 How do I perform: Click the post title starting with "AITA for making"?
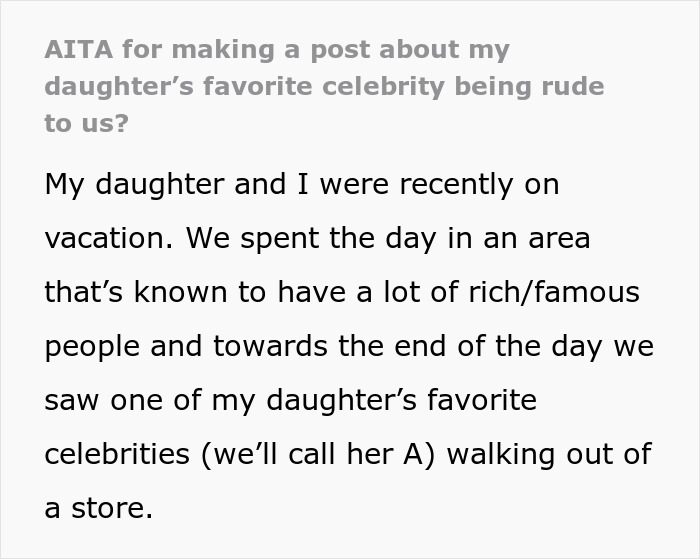coord(276,50)
